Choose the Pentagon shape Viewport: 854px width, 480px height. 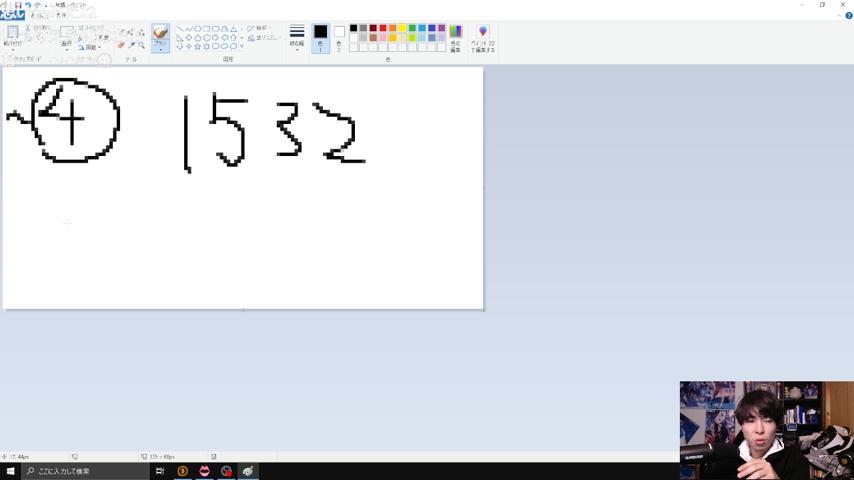[197, 38]
